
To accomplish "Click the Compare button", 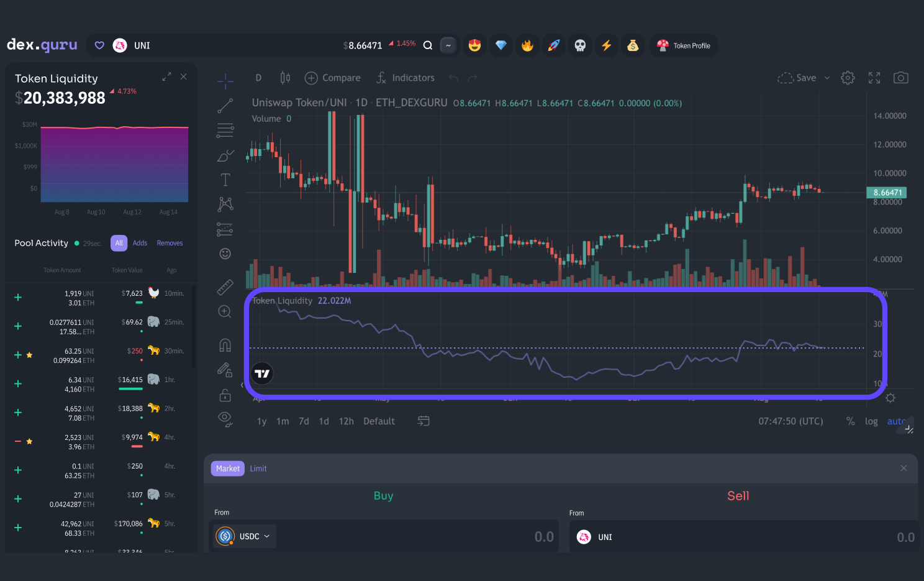I will 333,78.
